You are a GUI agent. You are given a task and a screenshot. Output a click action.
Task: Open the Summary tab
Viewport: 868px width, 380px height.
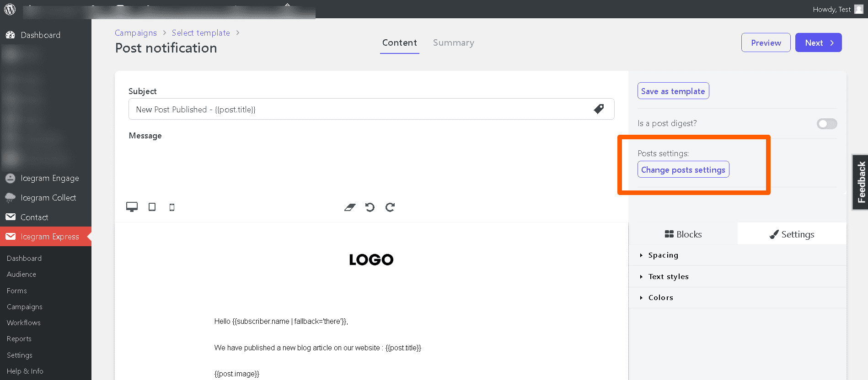pyautogui.click(x=453, y=42)
